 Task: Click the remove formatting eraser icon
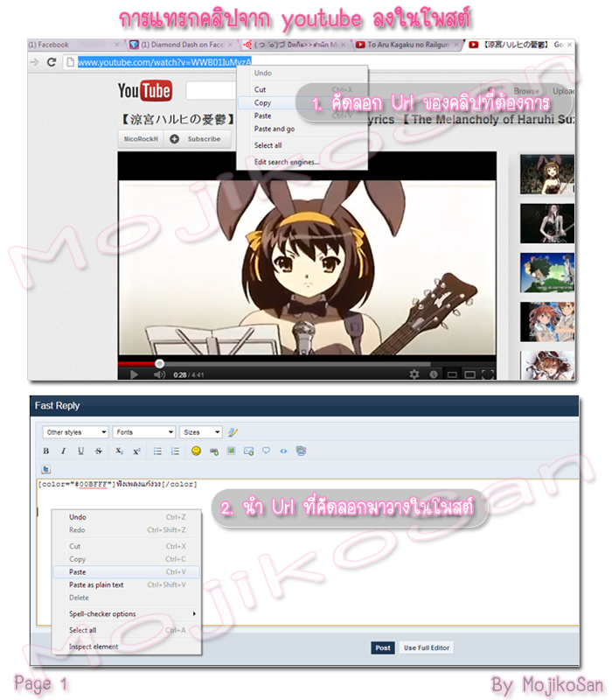pyautogui.click(x=233, y=432)
